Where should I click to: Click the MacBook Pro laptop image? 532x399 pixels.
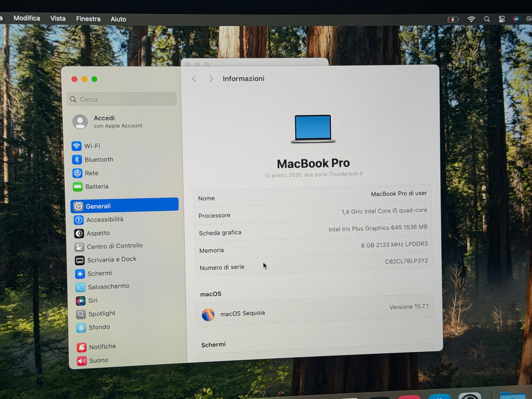pos(313,129)
